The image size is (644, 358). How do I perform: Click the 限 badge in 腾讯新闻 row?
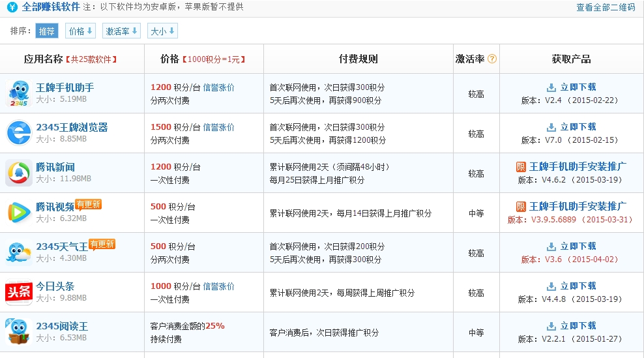click(x=521, y=166)
